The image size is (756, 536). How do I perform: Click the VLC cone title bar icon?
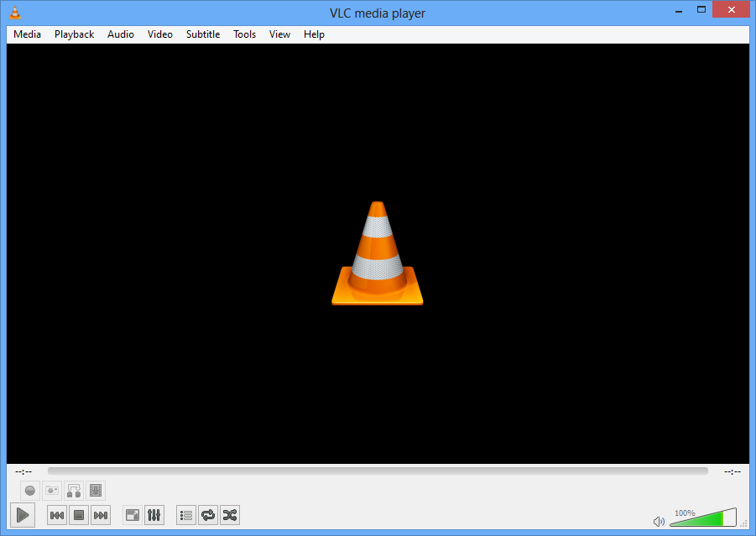pos(15,13)
